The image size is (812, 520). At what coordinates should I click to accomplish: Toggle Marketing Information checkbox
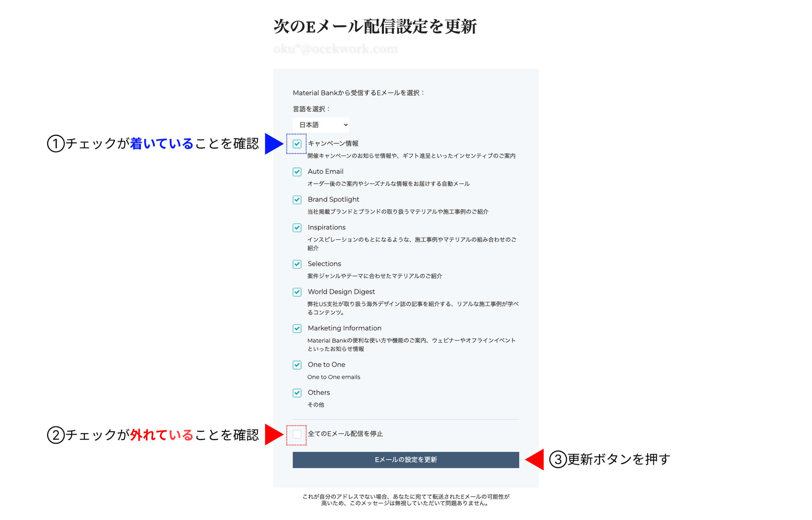click(297, 328)
